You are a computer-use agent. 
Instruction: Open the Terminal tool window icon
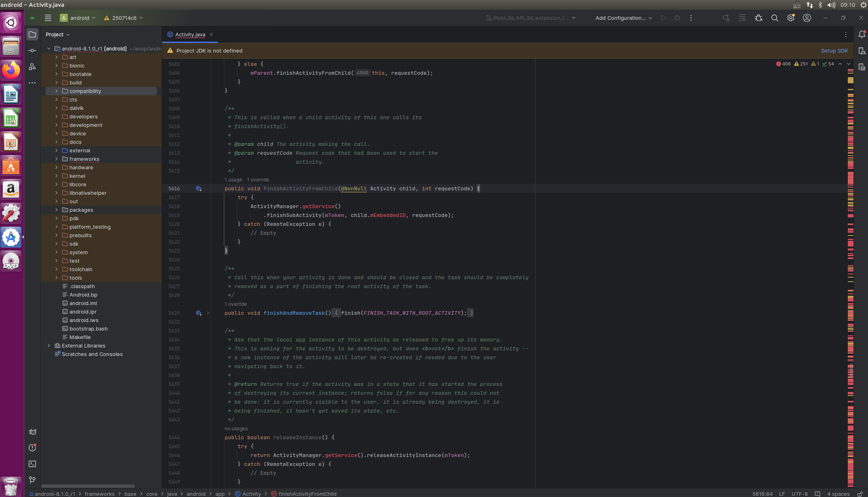pyautogui.click(x=32, y=464)
